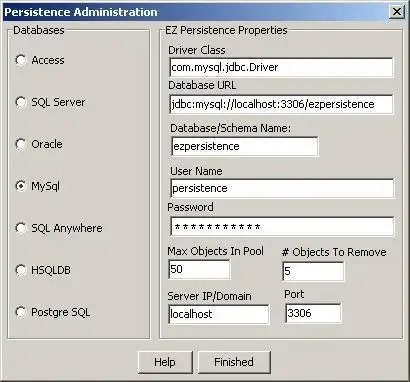Click the User Name field
This screenshot has height=382, width=410.
tap(282, 188)
